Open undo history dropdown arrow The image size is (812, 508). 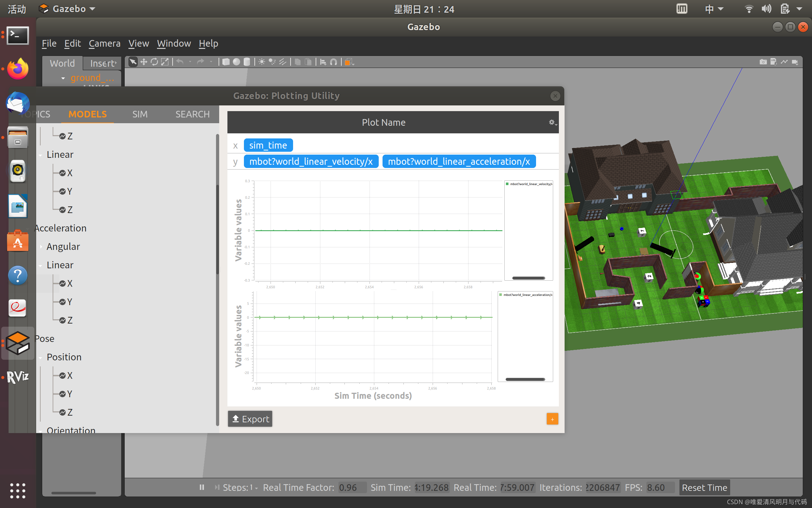(x=190, y=62)
